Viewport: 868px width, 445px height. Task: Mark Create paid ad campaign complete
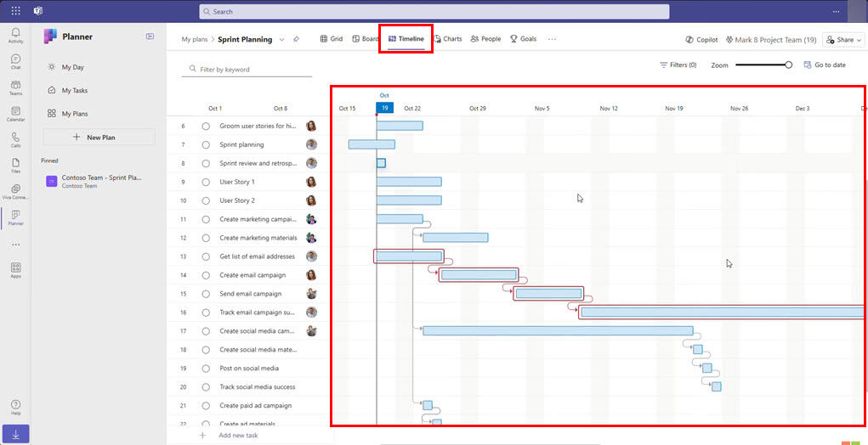pyautogui.click(x=206, y=405)
